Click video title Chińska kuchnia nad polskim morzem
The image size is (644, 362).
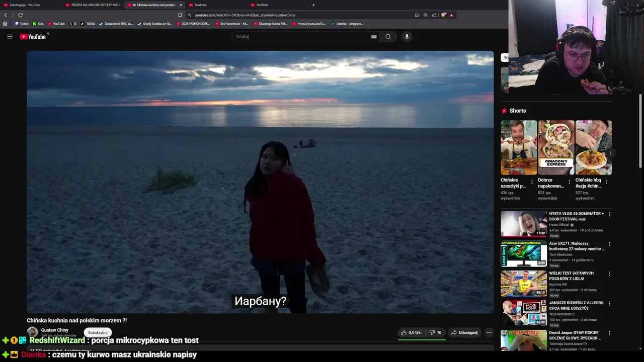click(x=77, y=320)
